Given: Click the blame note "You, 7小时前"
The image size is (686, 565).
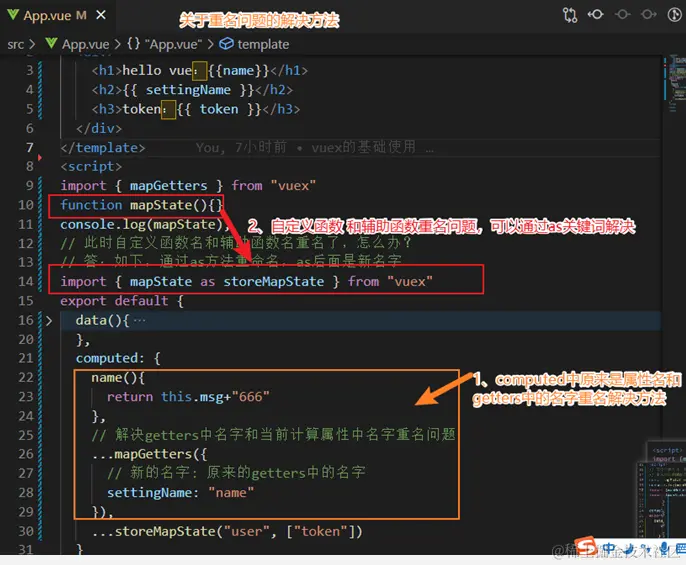Looking at the screenshot, I should click(x=241, y=147).
